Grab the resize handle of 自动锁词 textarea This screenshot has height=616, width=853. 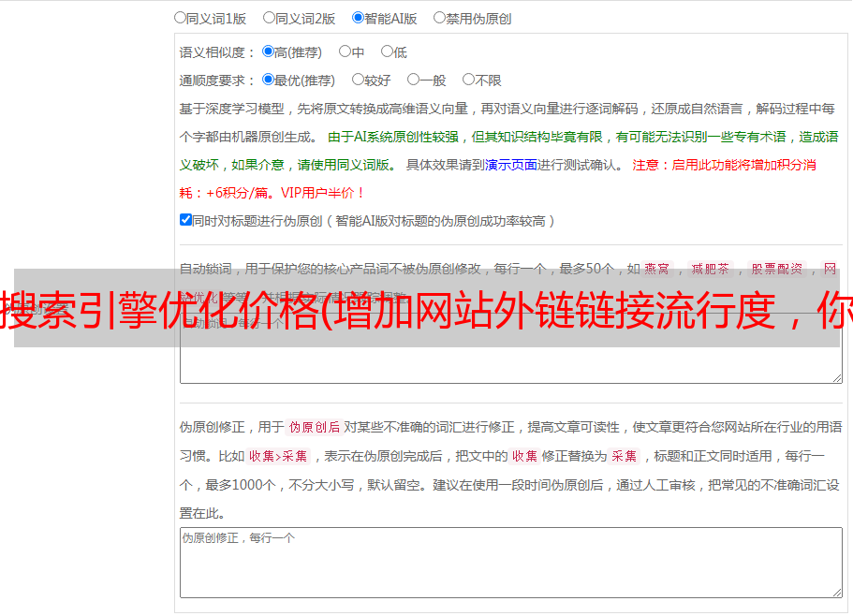tap(837, 378)
